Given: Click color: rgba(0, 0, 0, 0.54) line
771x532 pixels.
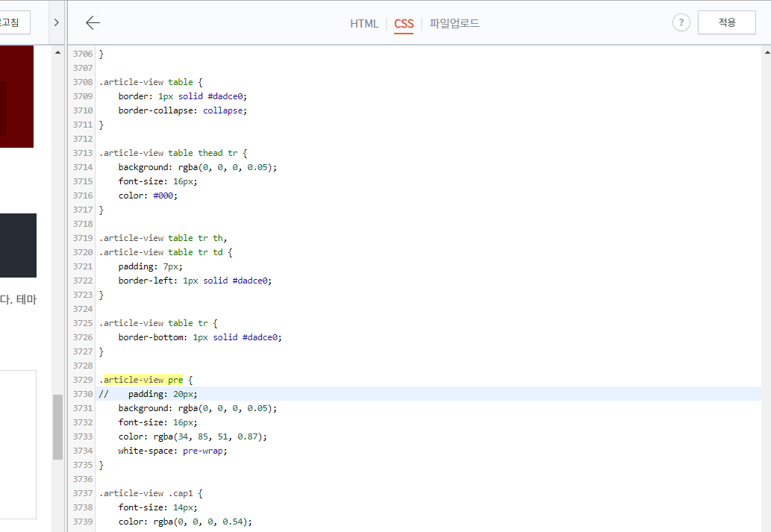Looking at the screenshot, I should [185, 522].
